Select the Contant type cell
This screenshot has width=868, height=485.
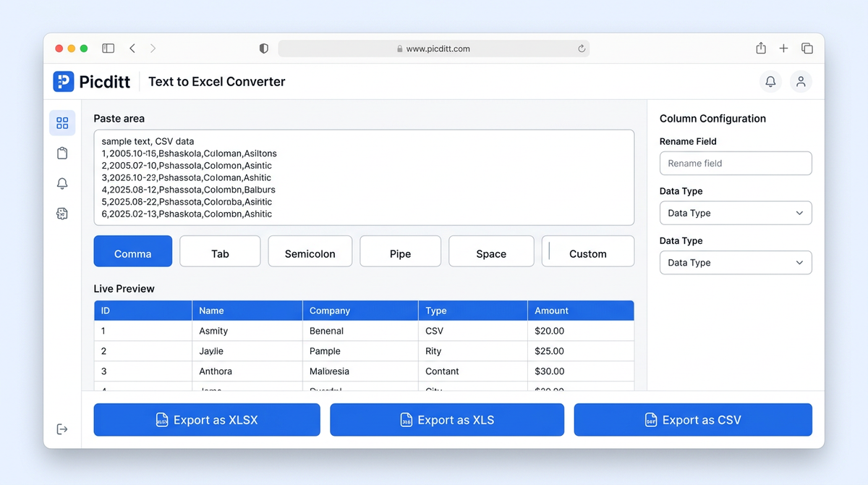click(473, 371)
